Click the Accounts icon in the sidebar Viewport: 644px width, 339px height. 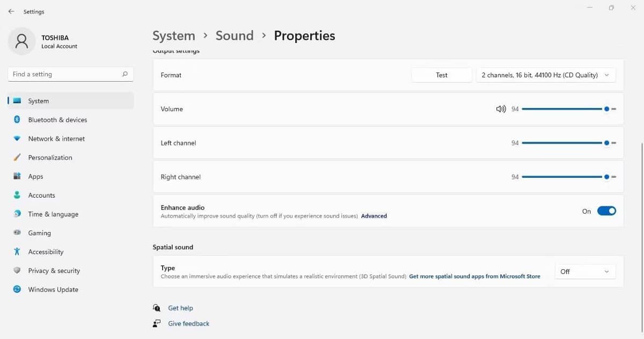coord(16,195)
